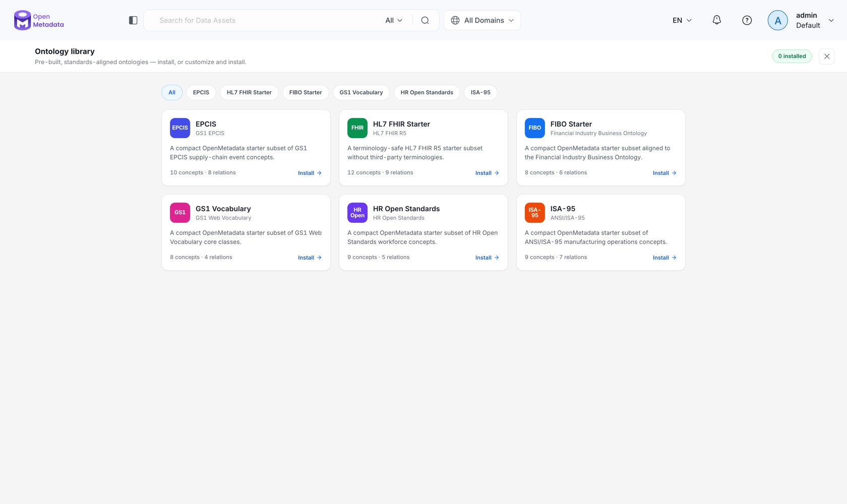Click the admin avatar circle
The width and height of the screenshot is (847, 504).
pyautogui.click(x=777, y=20)
